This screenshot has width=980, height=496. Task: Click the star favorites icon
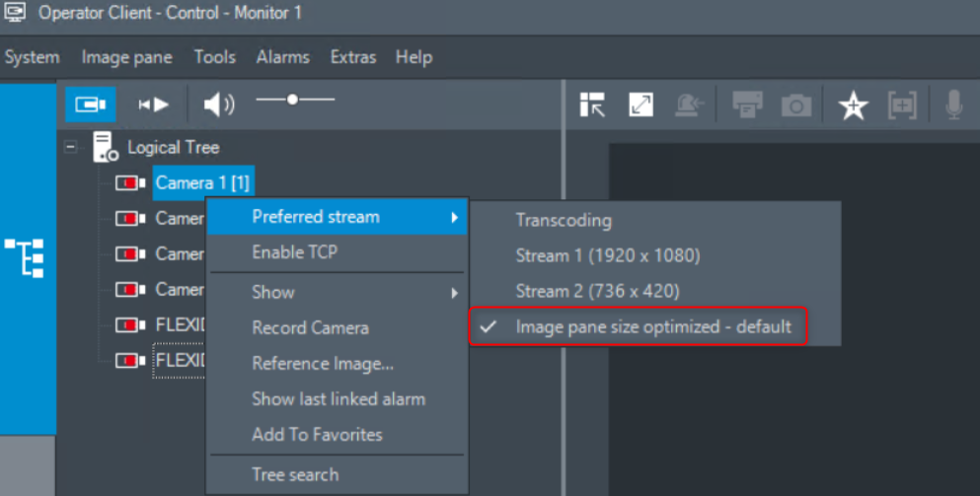click(852, 106)
